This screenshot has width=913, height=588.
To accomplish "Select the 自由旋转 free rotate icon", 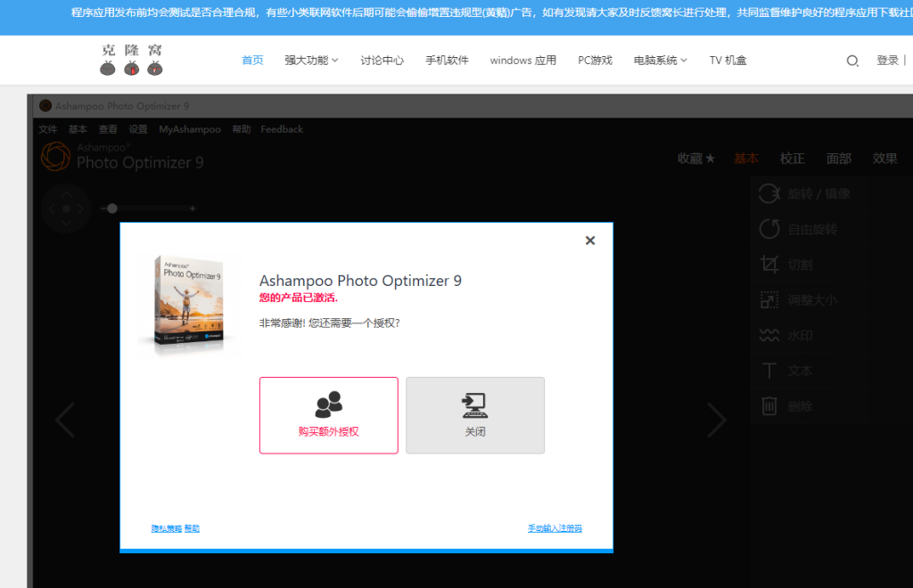I will tap(769, 229).
